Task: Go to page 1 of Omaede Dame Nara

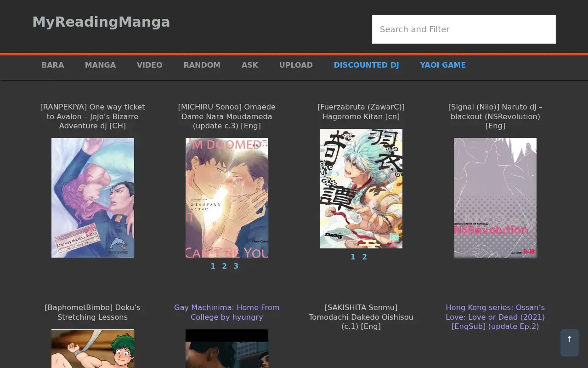Action: click(x=213, y=266)
